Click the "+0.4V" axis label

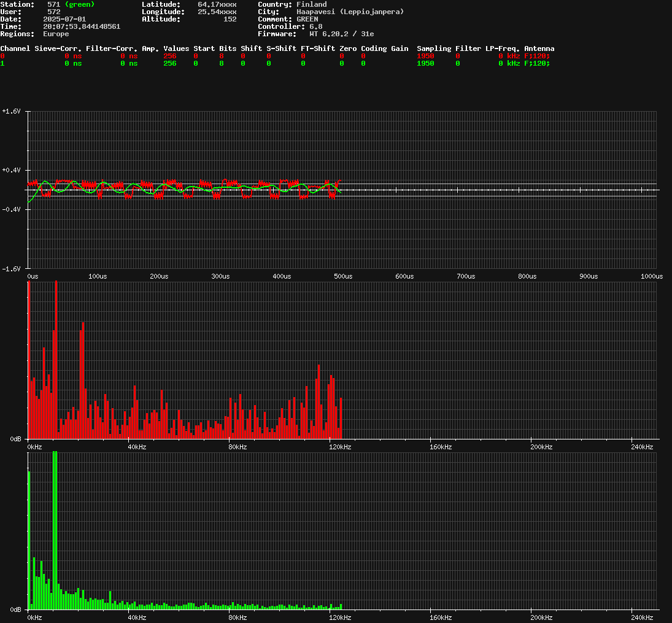click(11, 170)
